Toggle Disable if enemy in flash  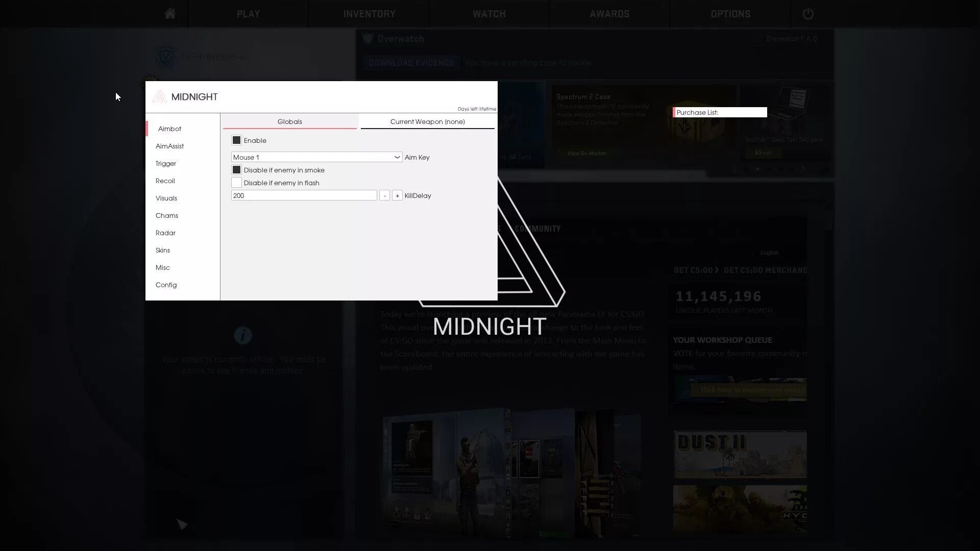[236, 182]
